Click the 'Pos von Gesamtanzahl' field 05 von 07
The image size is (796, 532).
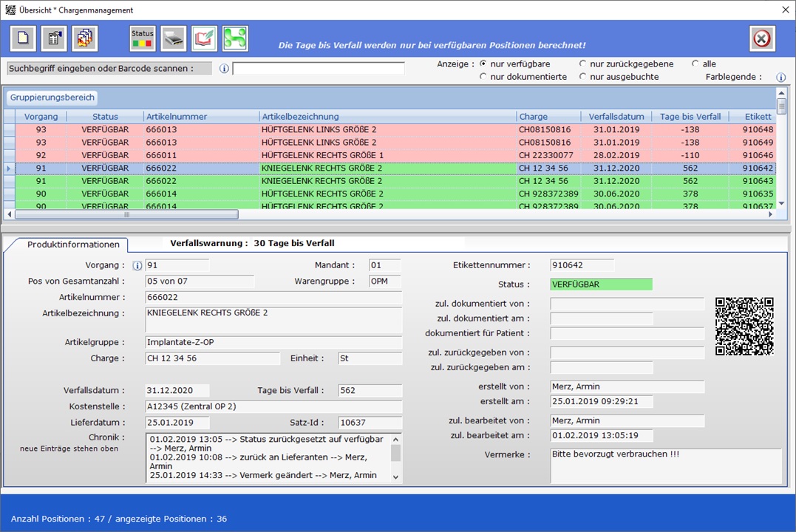coord(200,282)
